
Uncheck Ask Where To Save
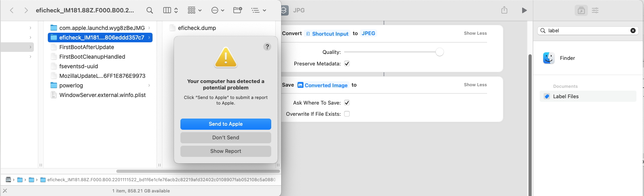tap(347, 103)
